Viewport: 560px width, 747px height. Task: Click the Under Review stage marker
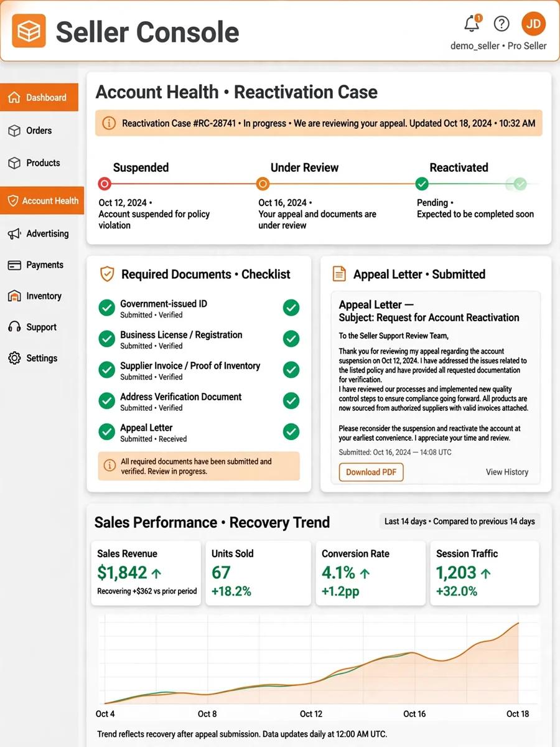[x=263, y=184]
